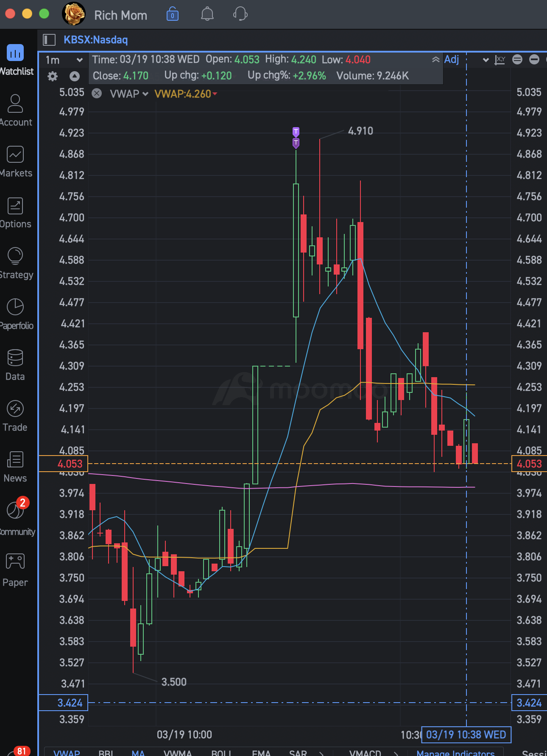The width and height of the screenshot is (547, 756).
Task: Open the dropdown arrow next to Adj
Action: 486,60
